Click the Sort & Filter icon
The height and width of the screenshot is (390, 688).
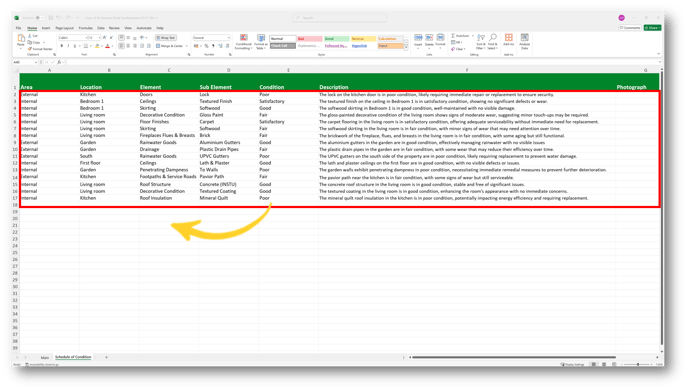(x=481, y=41)
